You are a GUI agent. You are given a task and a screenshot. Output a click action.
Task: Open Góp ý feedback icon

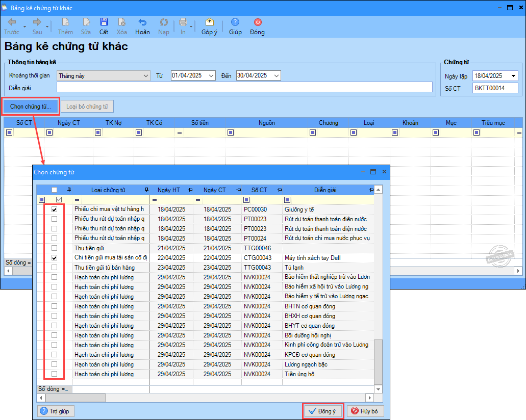tap(209, 27)
